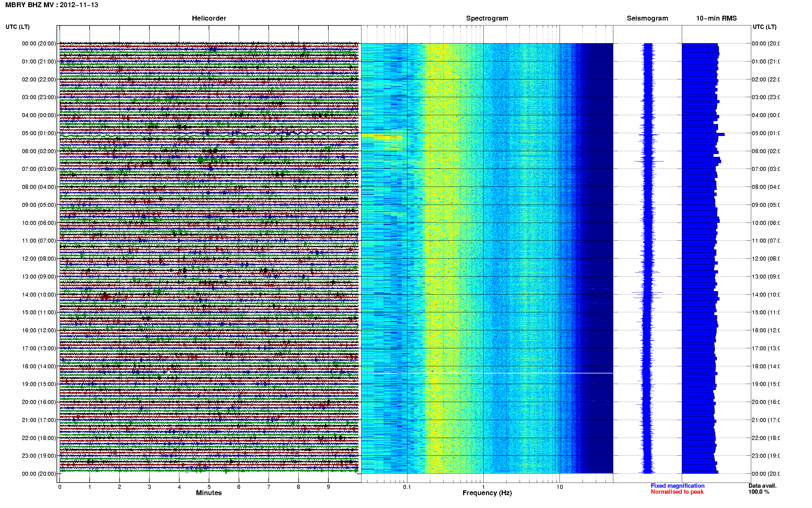Click the "10" tick on the frequency axis
Image resolution: width=812 pixels, height=508 pixels.
pos(560,487)
